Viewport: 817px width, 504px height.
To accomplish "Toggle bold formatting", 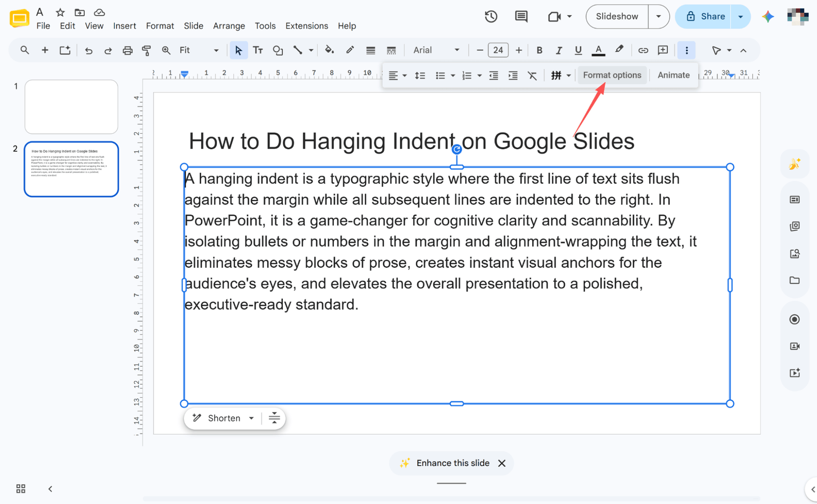I will click(539, 50).
